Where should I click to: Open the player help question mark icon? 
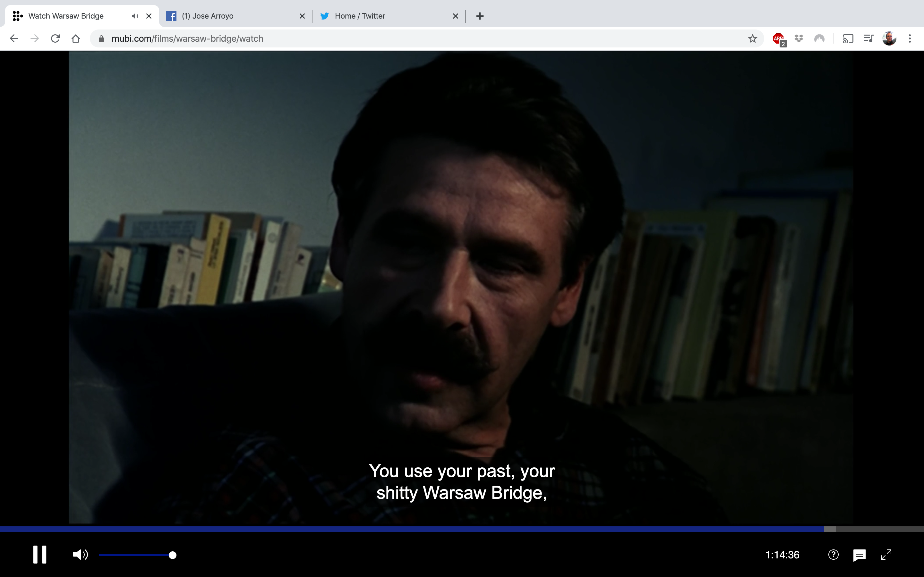click(833, 555)
